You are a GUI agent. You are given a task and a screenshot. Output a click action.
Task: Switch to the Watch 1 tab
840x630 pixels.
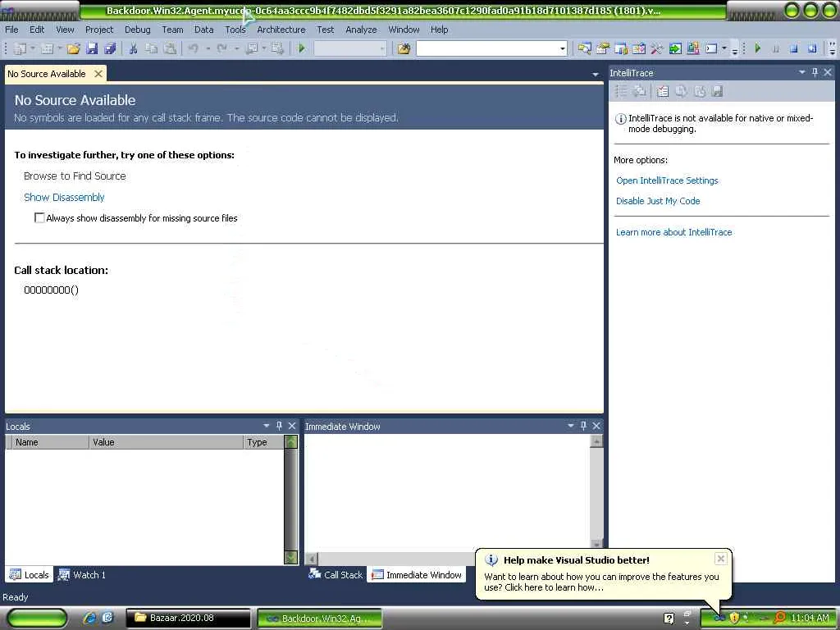click(82, 575)
